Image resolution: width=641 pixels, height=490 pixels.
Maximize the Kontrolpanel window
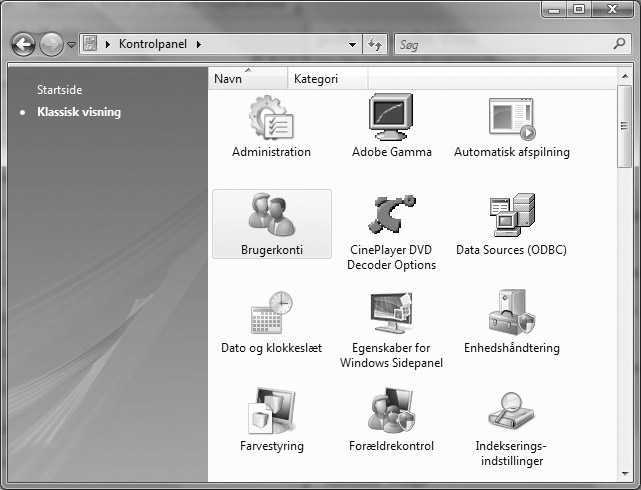[x=578, y=9]
